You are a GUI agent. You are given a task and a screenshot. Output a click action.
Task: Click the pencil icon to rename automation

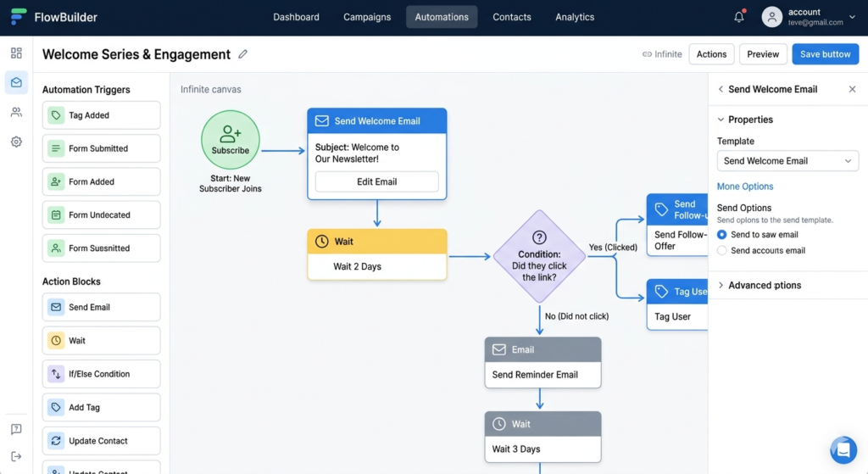243,54
